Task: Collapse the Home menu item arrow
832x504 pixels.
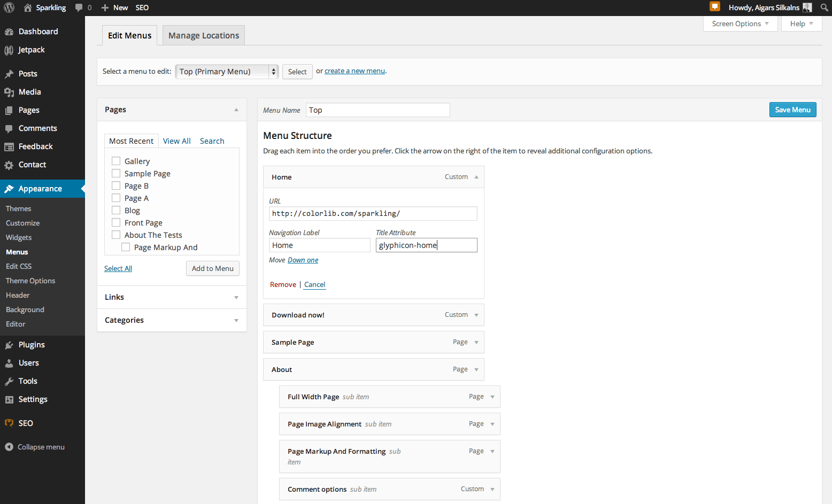Action: [476, 177]
